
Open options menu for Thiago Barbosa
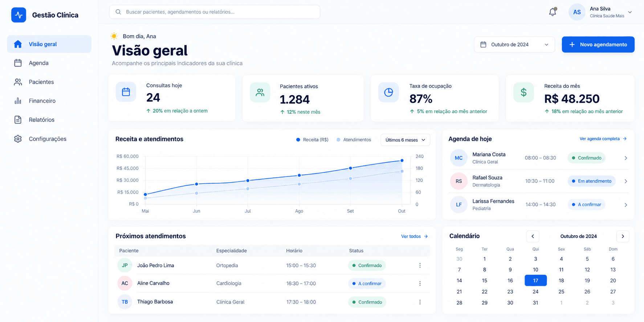pyautogui.click(x=420, y=302)
